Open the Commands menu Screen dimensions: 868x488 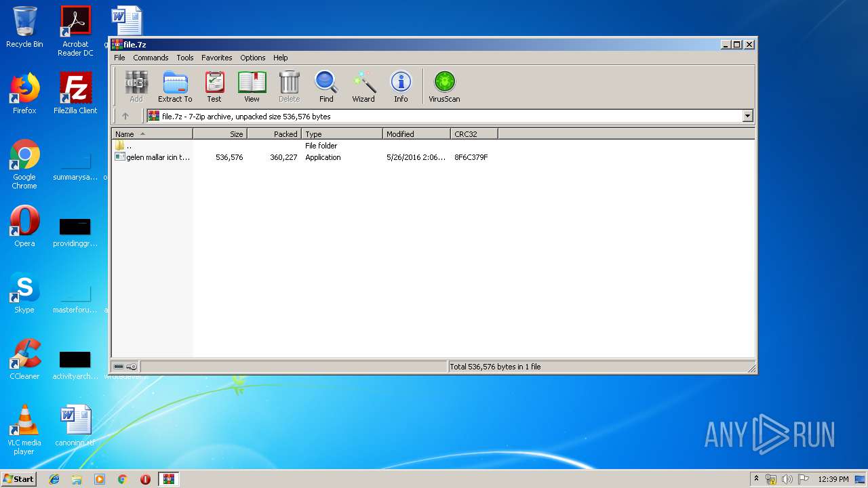[x=151, y=58]
